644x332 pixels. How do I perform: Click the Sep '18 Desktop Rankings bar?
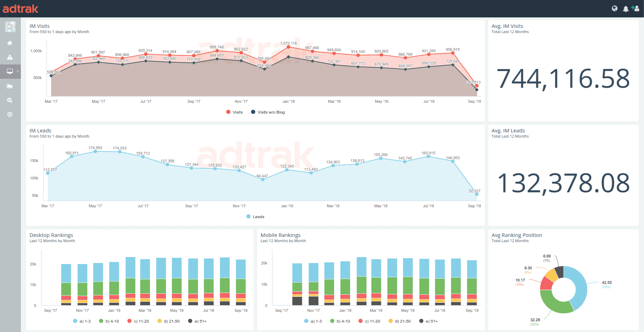pos(241,283)
